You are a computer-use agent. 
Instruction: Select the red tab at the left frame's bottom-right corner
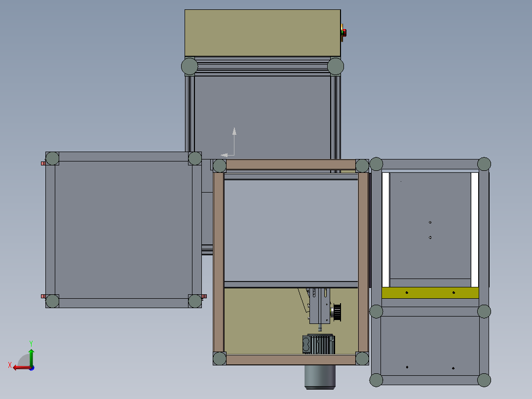tap(204, 296)
